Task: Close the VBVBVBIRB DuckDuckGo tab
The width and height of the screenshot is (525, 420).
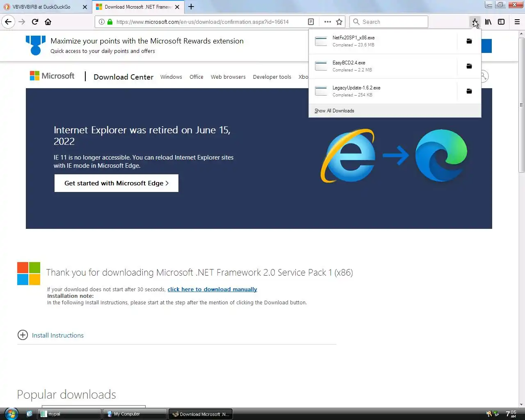Action: (x=85, y=7)
